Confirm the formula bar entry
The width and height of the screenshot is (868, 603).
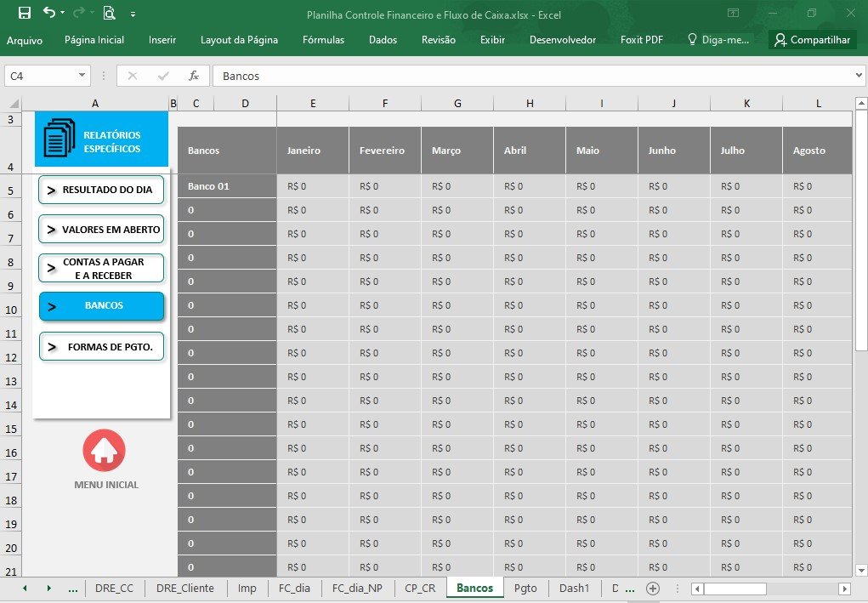coord(163,76)
